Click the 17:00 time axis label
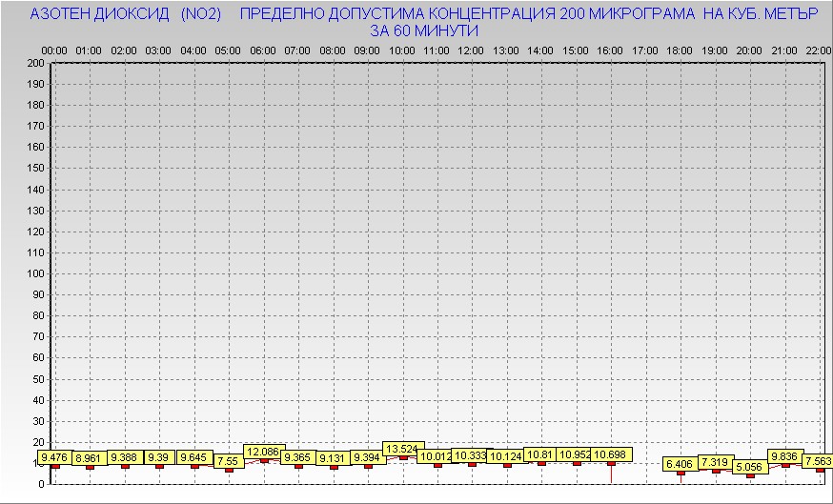The height and width of the screenshot is (504, 833). tap(644, 50)
